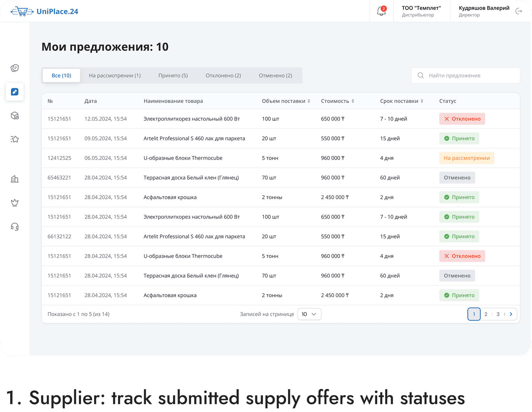Viewport: 532px width, 412px height.
Task: Open the support headset sidebar icon
Action: [x=15, y=227]
